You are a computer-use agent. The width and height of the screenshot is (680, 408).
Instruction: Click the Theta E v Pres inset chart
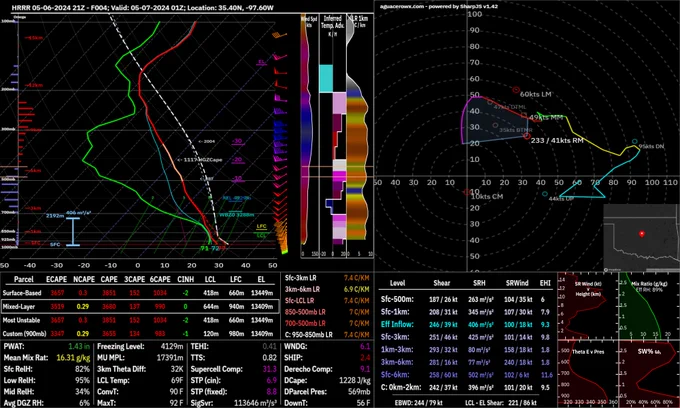[588, 375]
